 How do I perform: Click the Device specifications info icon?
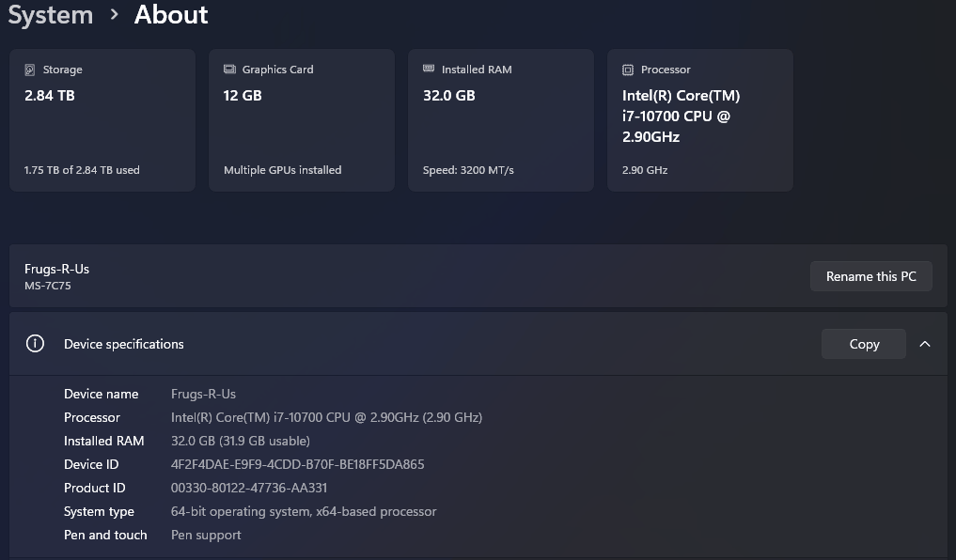[x=35, y=344]
